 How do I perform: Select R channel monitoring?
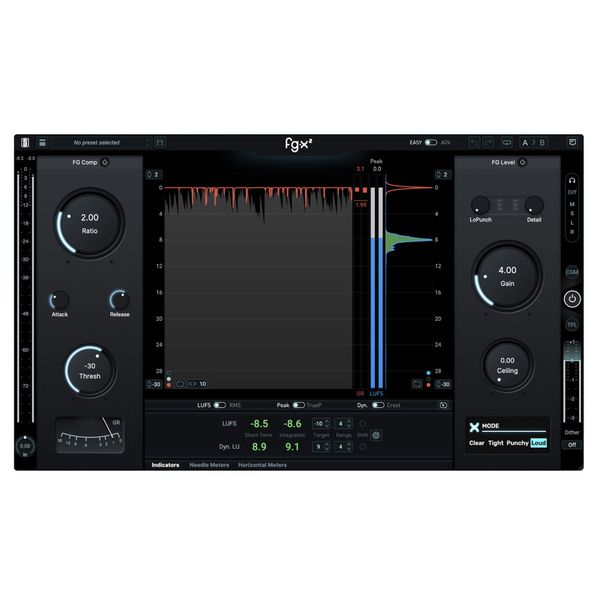tap(572, 232)
